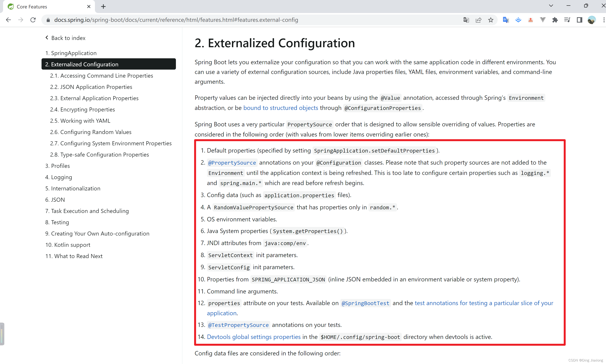Open the share page icon
The width and height of the screenshot is (606, 364).
click(x=478, y=20)
